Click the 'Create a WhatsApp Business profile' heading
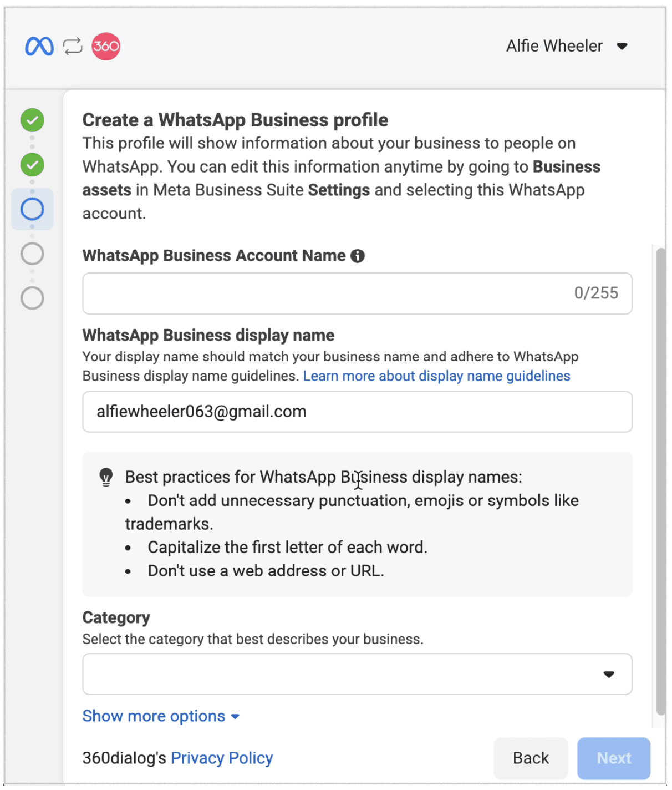Screen dimensions: 672x790 (235, 120)
